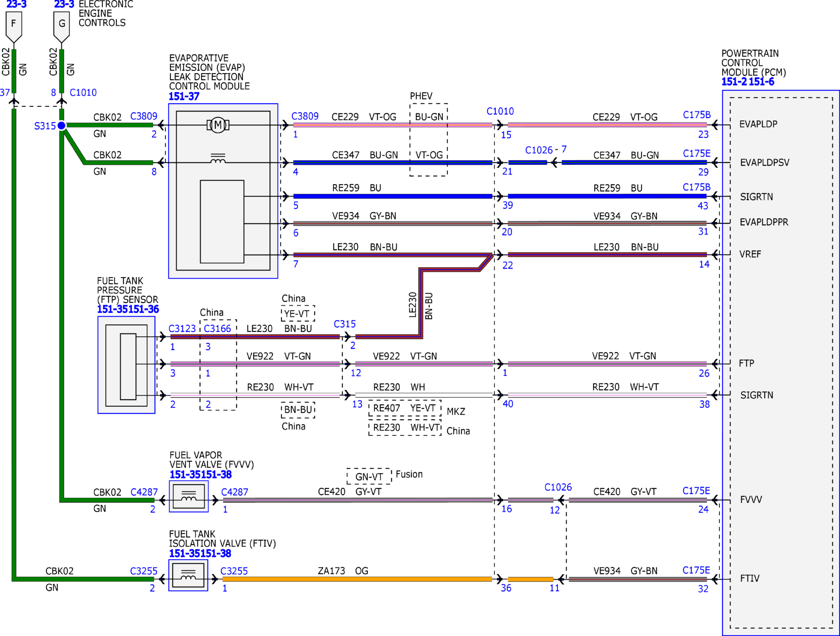Open the 151-35151-36 FTP sensor reference
Screen dimensions: 840x636
tap(128, 309)
